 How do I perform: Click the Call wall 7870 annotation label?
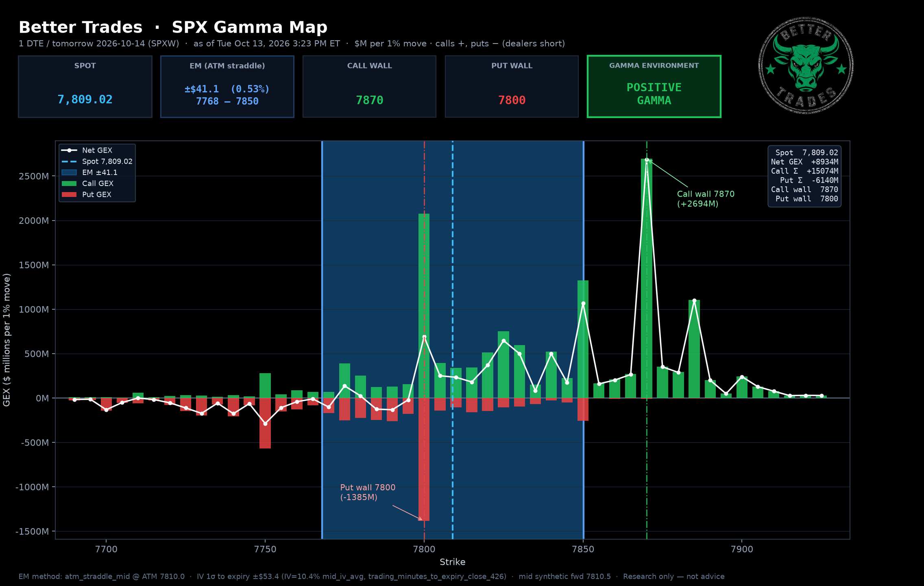click(x=706, y=199)
